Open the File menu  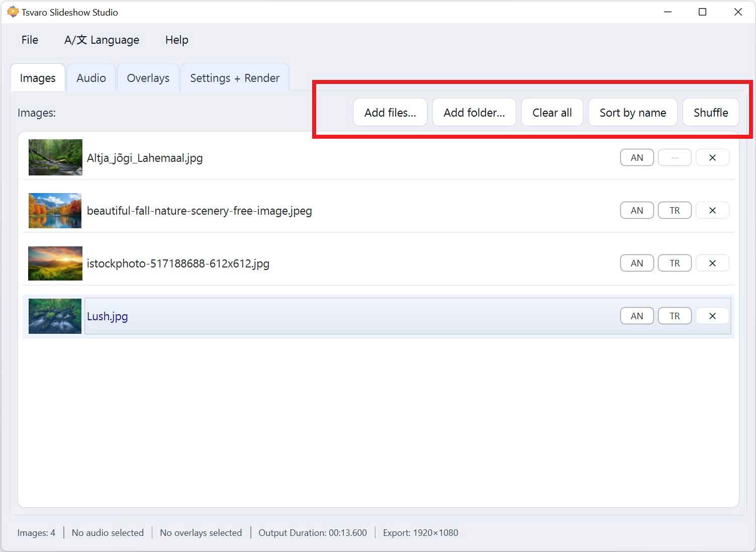30,40
